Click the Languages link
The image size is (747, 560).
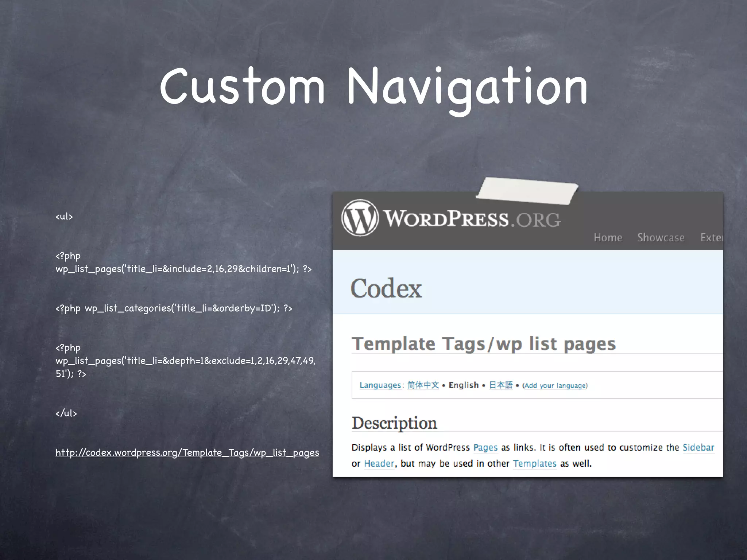pyautogui.click(x=380, y=385)
